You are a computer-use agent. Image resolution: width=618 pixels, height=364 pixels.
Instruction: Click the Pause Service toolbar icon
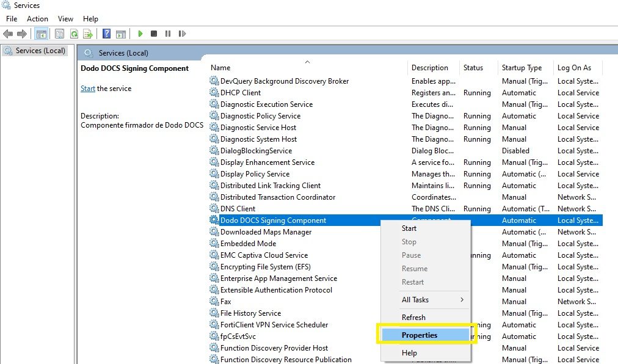(168, 34)
